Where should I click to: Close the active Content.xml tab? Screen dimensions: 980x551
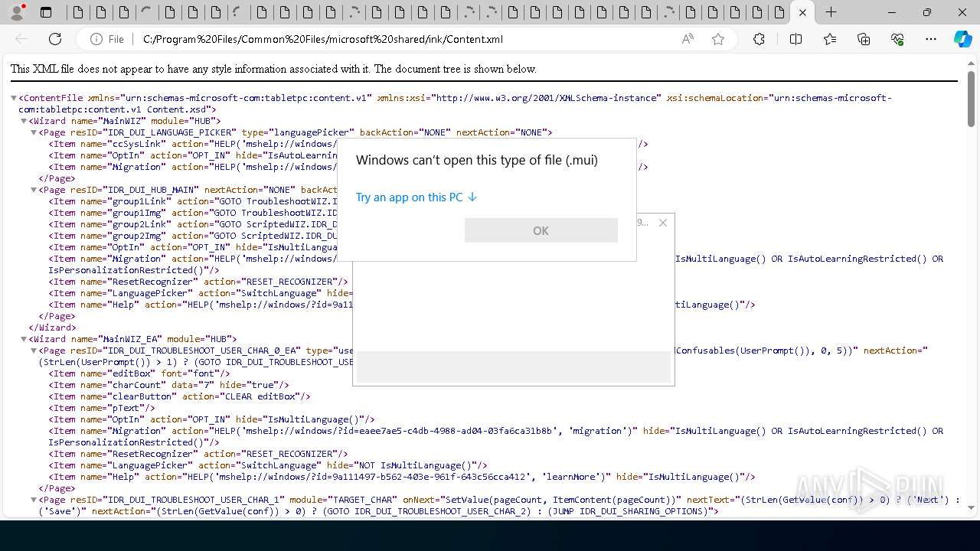[802, 12]
